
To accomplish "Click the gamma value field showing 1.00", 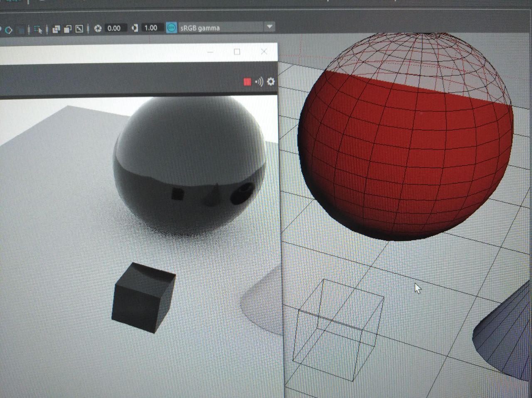I will (x=152, y=27).
